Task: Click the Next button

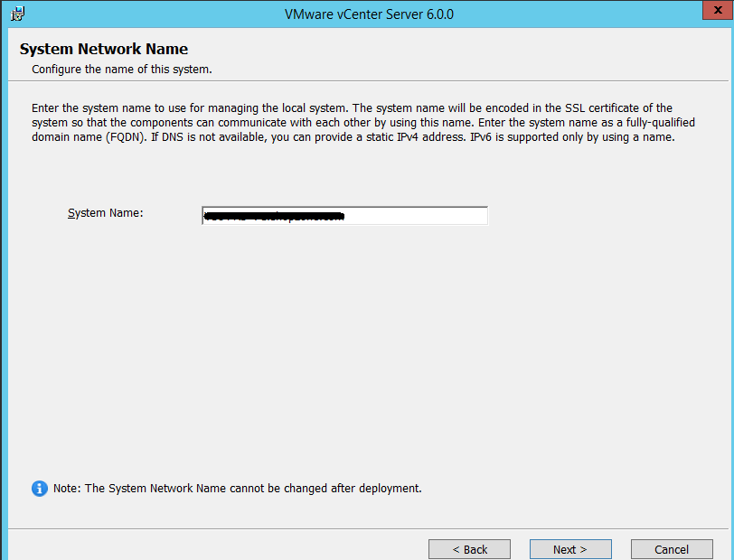Action: [570, 549]
